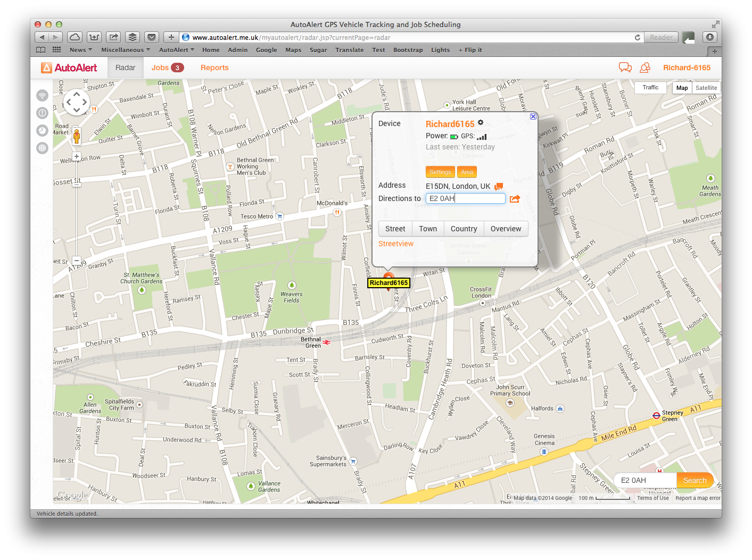
Task: Click the Richard6165 device name link
Action: pyautogui.click(x=450, y=124)
